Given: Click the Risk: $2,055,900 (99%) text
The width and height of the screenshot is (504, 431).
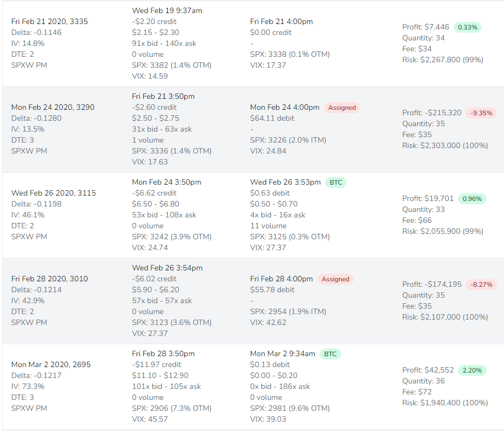Looking at the screenshot, I should 443,232.
